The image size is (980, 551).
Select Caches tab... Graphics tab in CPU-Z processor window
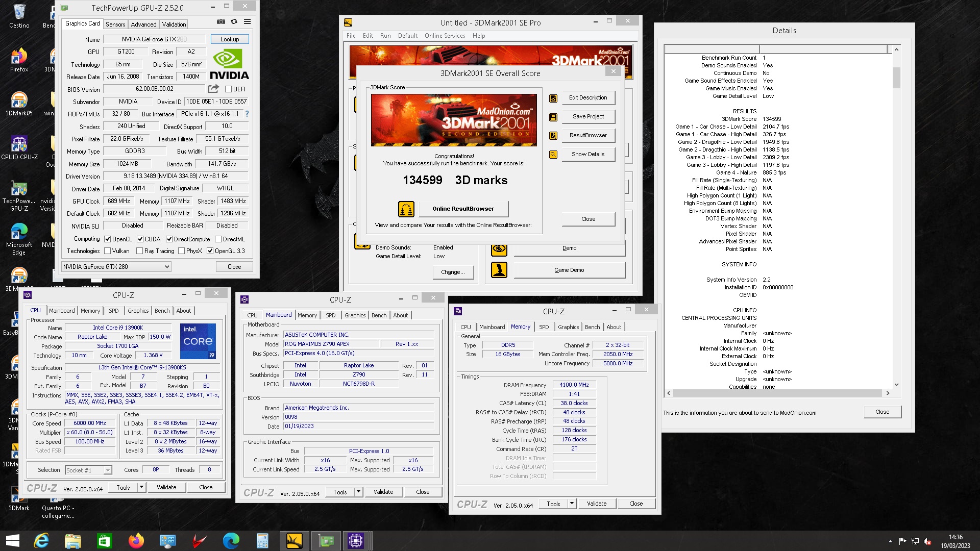138,311
